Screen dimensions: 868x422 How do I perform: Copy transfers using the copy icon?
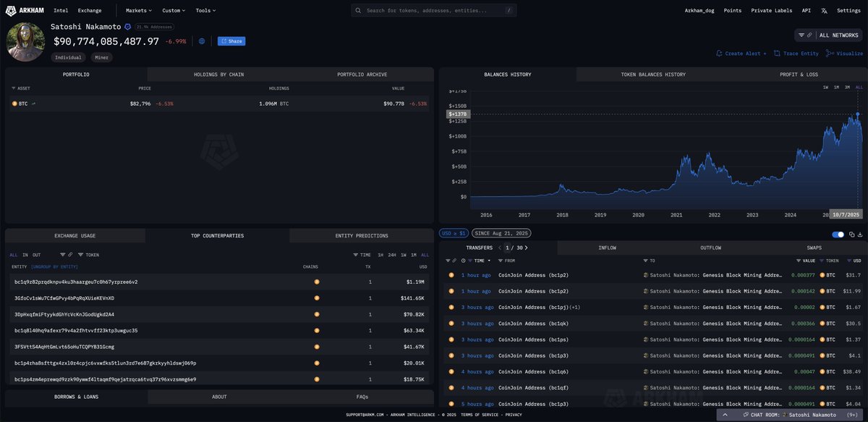pos(852,235)
